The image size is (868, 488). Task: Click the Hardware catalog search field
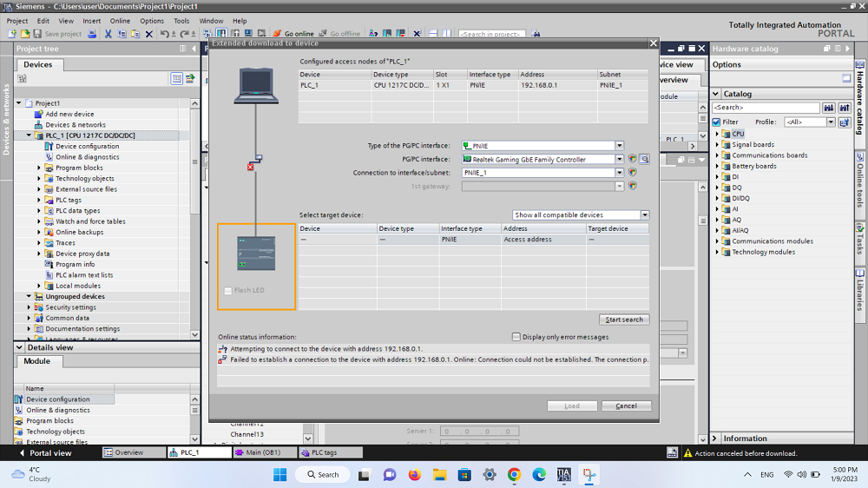[766, 108]
